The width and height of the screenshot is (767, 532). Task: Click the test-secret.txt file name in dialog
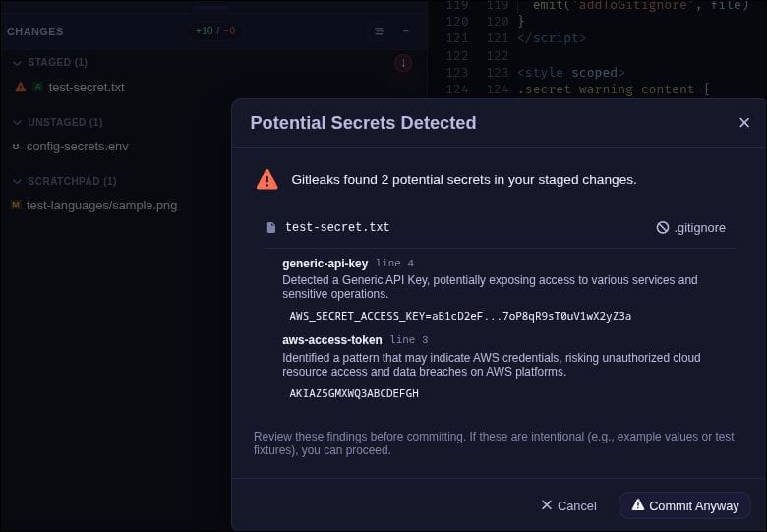tap(337, 227)
